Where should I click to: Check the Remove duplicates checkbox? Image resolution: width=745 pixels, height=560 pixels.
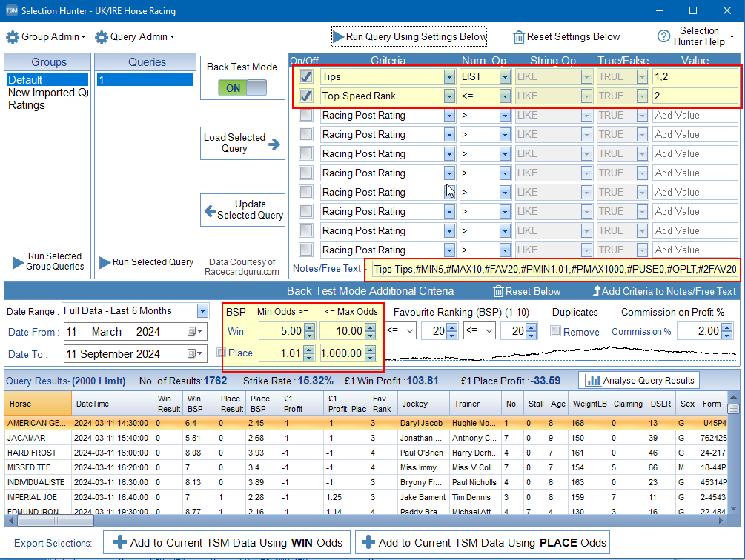pos(555,331)
